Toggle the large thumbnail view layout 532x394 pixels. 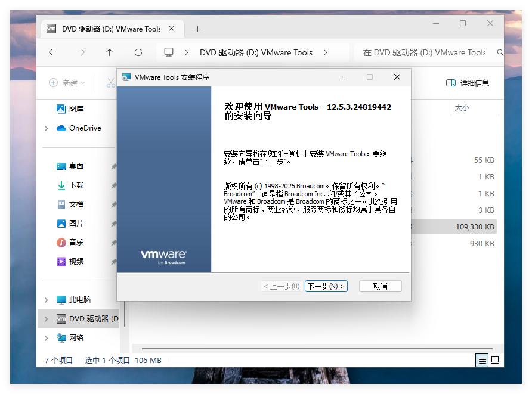495,360
